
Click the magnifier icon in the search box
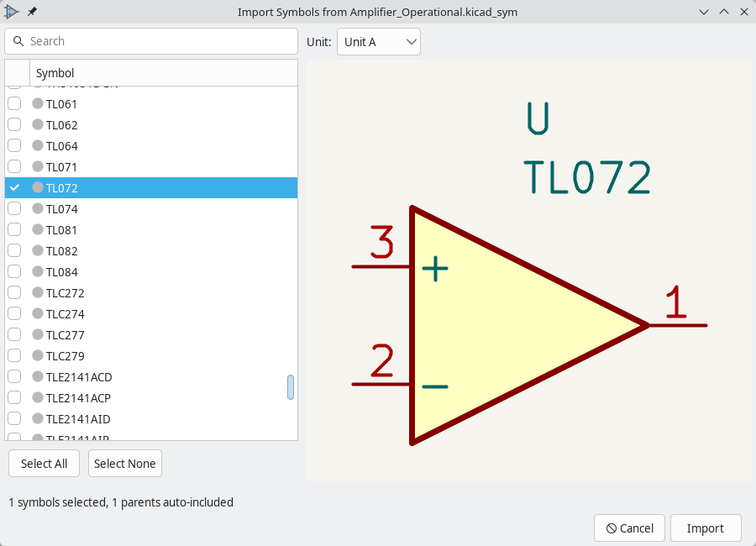[18, 40]
